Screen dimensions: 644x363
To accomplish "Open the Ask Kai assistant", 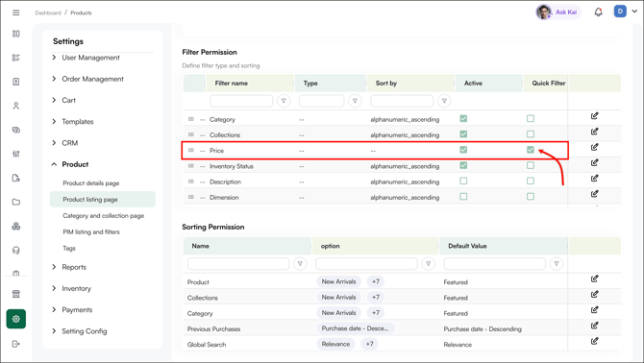I will click(558, 12).
